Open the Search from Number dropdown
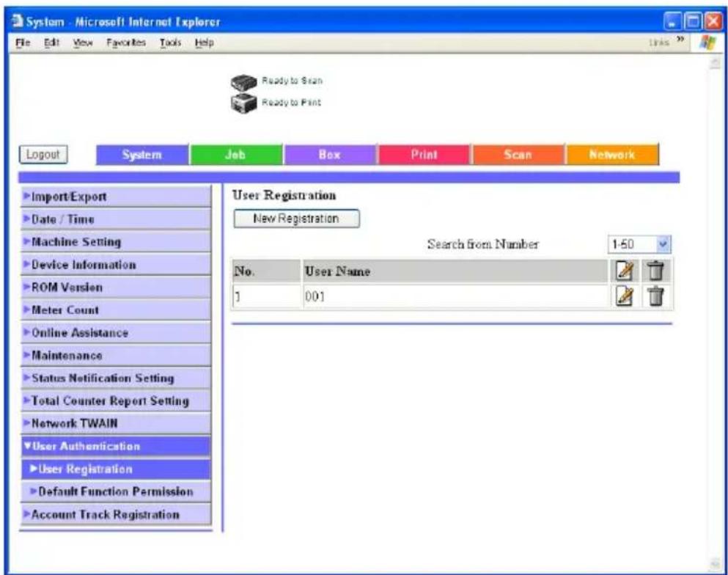Screen dimensions: 728x575 (639, 244)
